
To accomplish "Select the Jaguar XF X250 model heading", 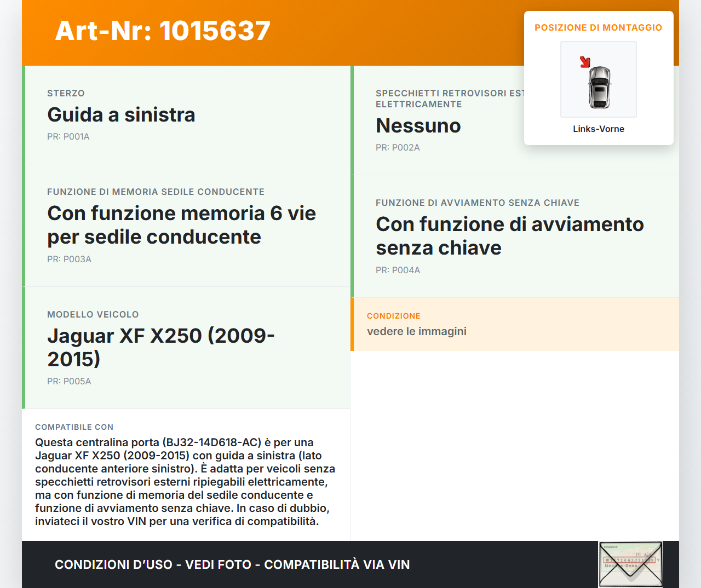I will point(160,347).
